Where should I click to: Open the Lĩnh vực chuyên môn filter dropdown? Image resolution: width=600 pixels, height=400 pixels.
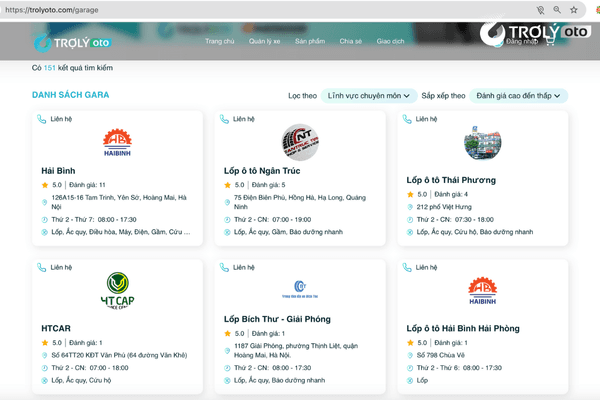click(368, 96)
